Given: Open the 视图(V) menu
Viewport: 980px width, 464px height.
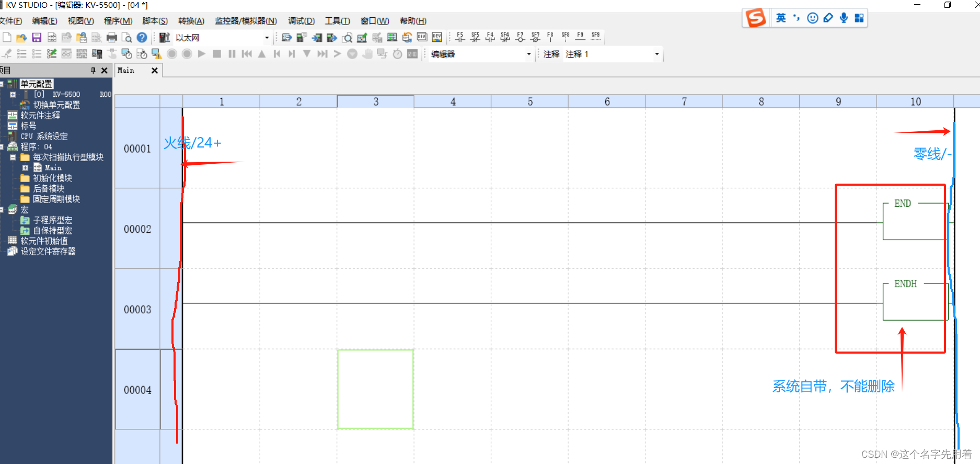Looking at the screenshot, I should coord(80,21).
